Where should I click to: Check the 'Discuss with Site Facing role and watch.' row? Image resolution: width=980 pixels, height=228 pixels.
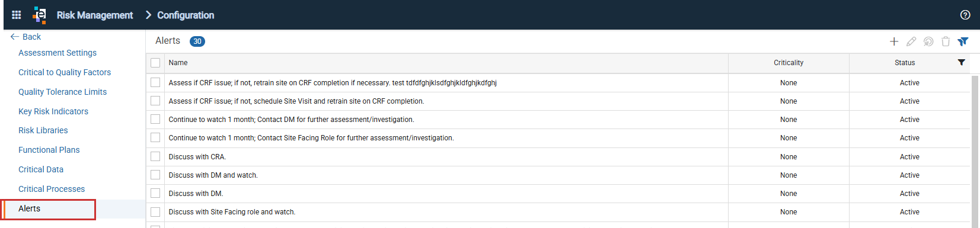[155, 212]
